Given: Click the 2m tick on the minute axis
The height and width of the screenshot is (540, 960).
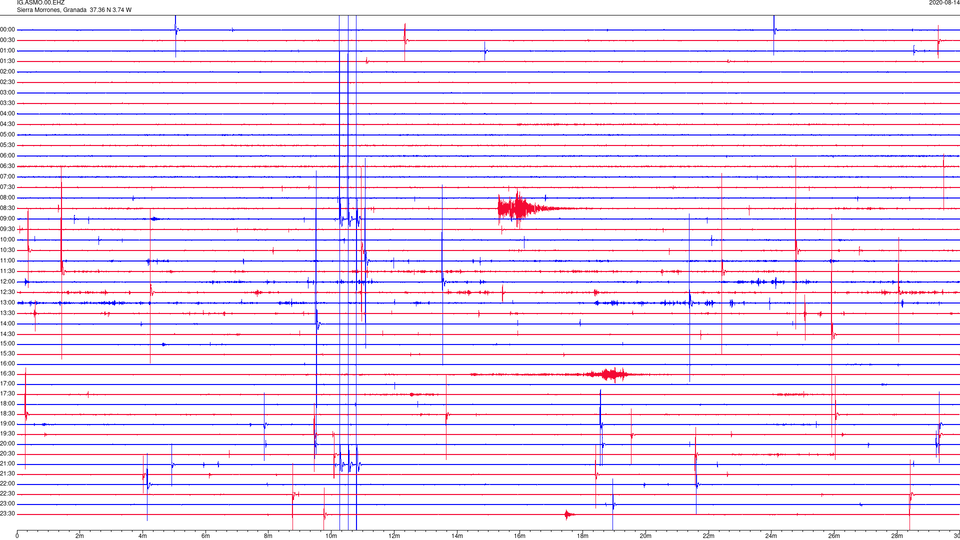Looking at the screenshot, I should click(x=80, y=536).
